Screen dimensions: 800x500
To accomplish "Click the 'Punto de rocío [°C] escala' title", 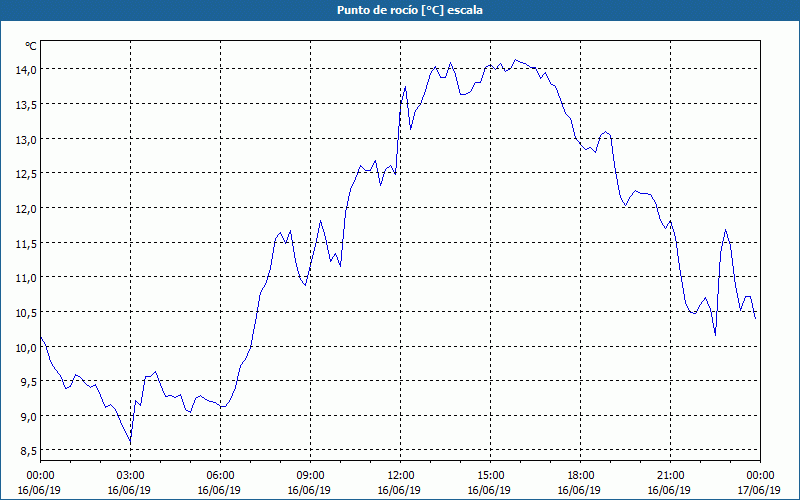I will coord(410,10).
